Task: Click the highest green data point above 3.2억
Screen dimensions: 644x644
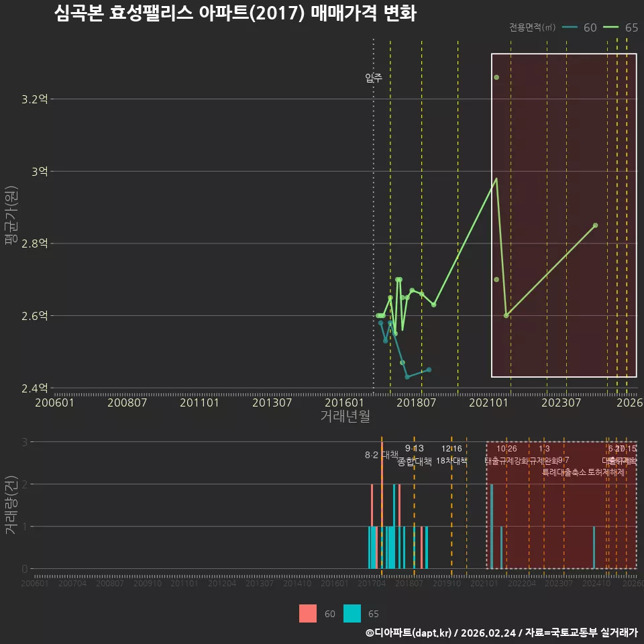Action: point(496,77)
